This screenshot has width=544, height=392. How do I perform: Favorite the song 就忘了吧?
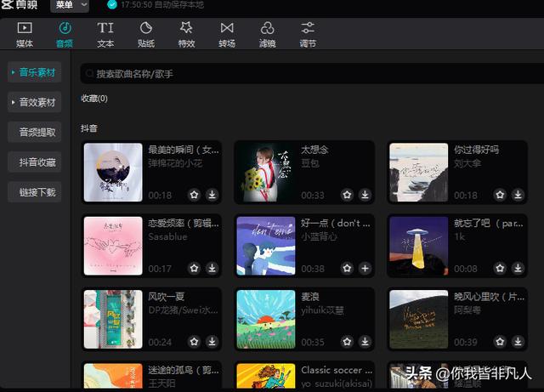tap(500, 268)
